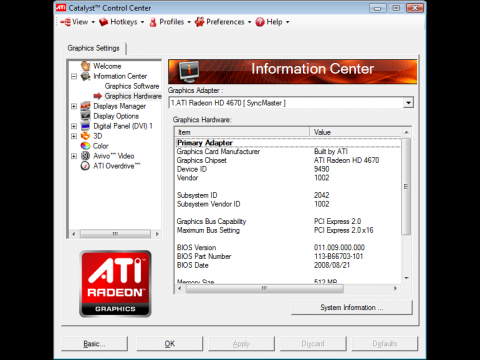Select ATI Overdrive label in tree

(x=117, y=166)
